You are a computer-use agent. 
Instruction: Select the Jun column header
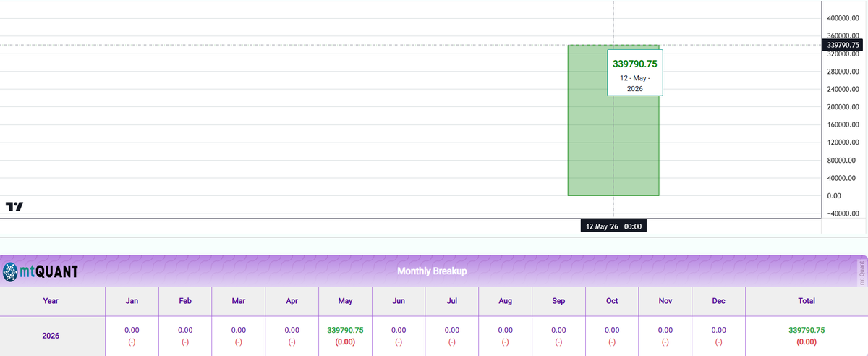(399, 301)
